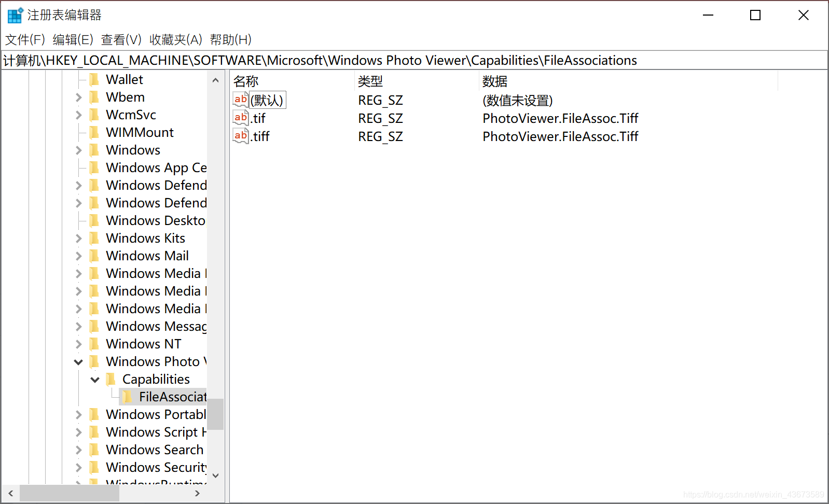
Task: Expand the Wbem tree node
Action: point(78,97)
